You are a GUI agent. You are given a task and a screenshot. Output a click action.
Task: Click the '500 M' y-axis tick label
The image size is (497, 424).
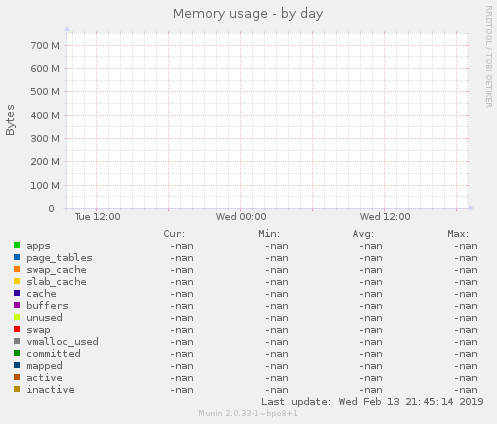(x=45, y=92)
